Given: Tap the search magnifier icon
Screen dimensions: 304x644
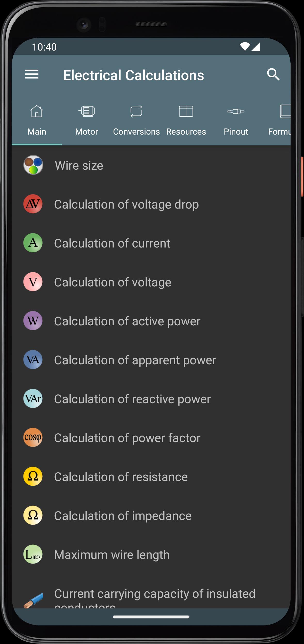Looking at the screenshot, I should coord(273,75).
